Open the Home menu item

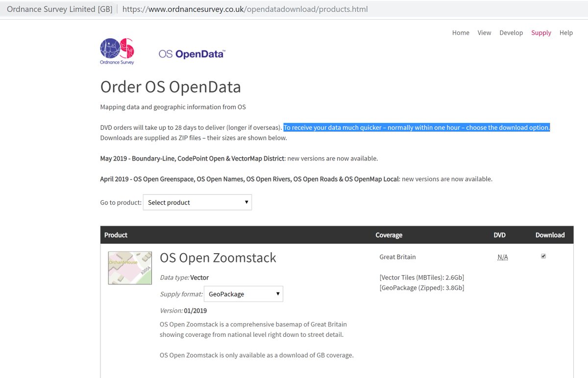tap(461, 33)
